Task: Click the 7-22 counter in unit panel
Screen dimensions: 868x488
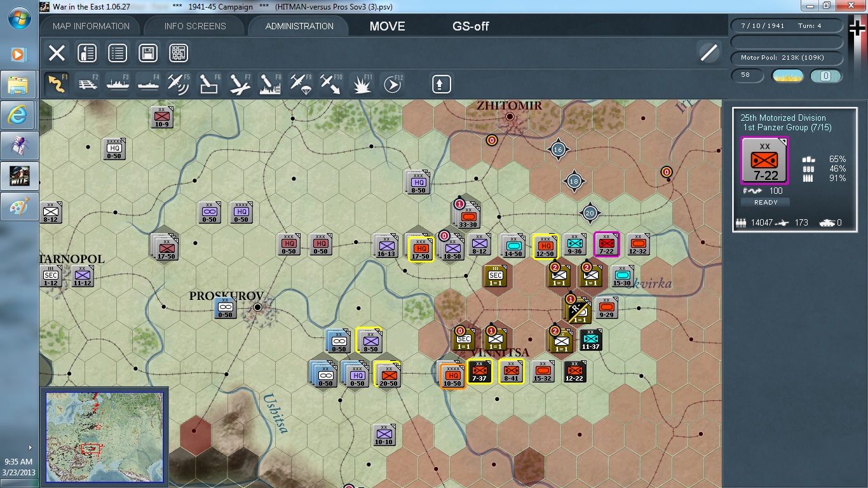Action: (765, 161)
